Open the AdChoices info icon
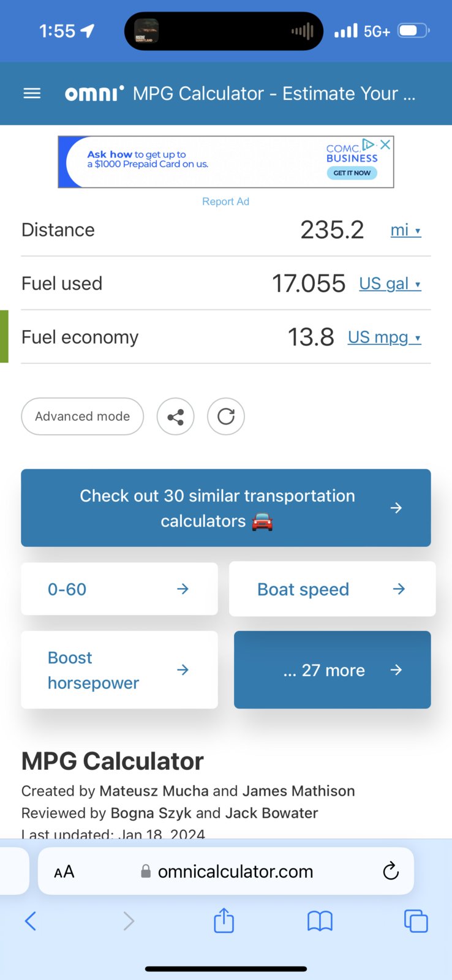 tap(368, 145)
